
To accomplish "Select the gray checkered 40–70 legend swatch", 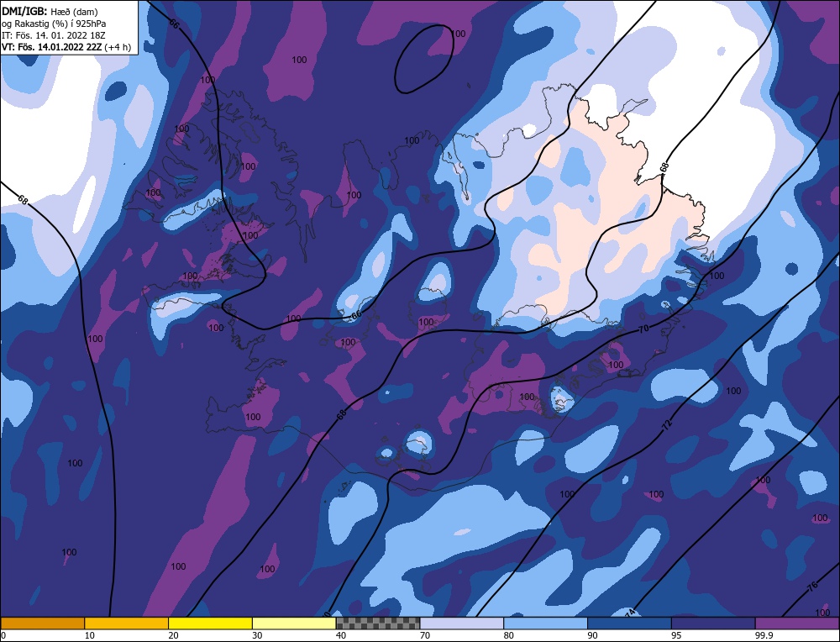I will (x=378, y=623).
